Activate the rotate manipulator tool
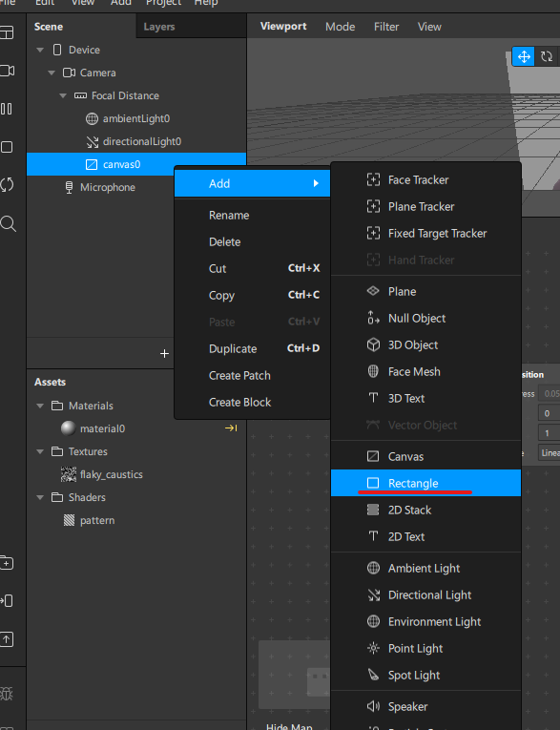 (547, 56)
